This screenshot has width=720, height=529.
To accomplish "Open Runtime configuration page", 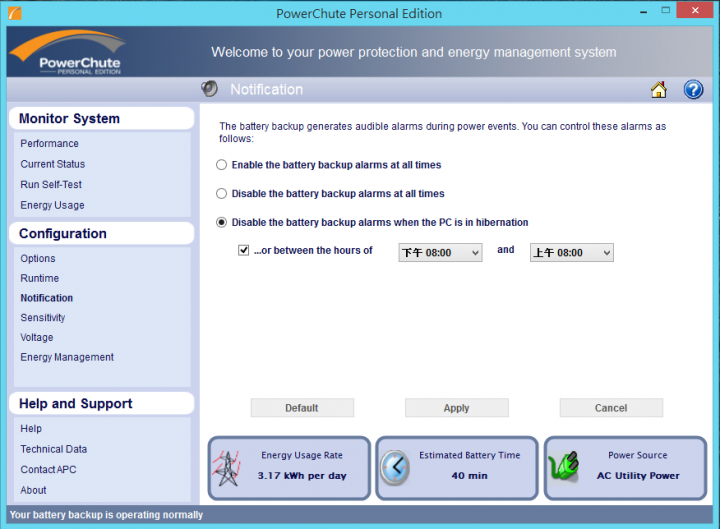I will click(39, 278).
